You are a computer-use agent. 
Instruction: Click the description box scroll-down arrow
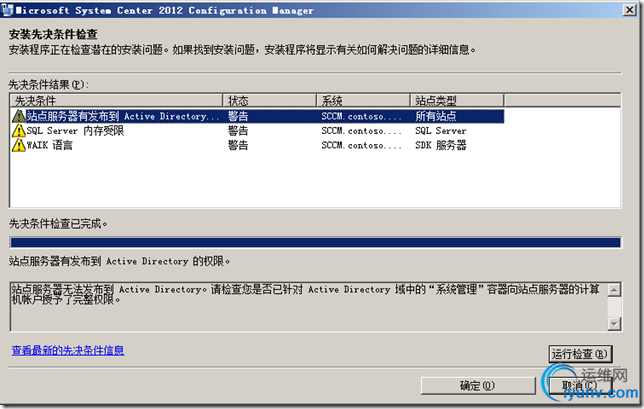pyautogui.click(x=614, y=324)
